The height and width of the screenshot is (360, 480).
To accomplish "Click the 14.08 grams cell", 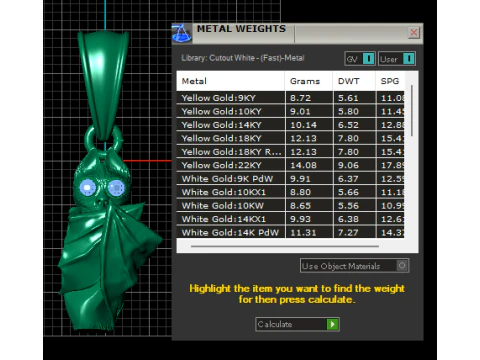I will [x=309, y=165].
